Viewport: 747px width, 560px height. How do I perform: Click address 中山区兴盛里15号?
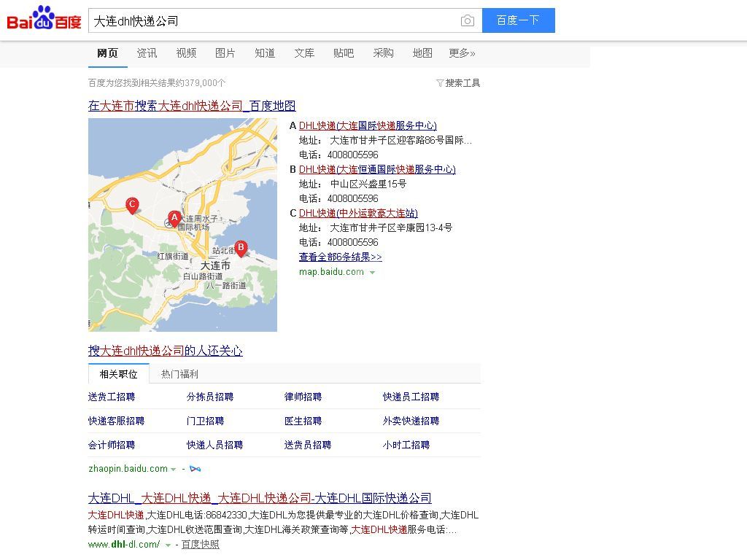368,184
